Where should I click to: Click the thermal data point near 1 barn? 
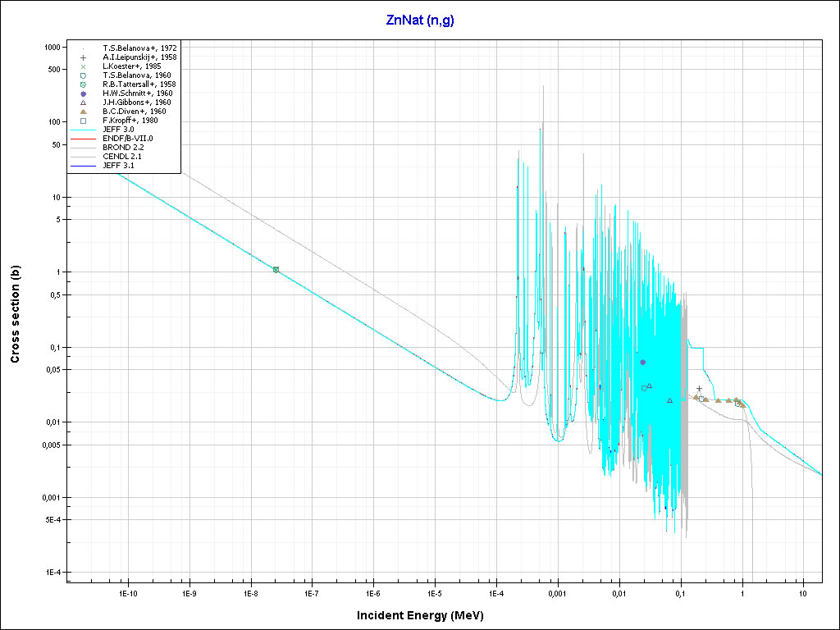tap(276, 270)
